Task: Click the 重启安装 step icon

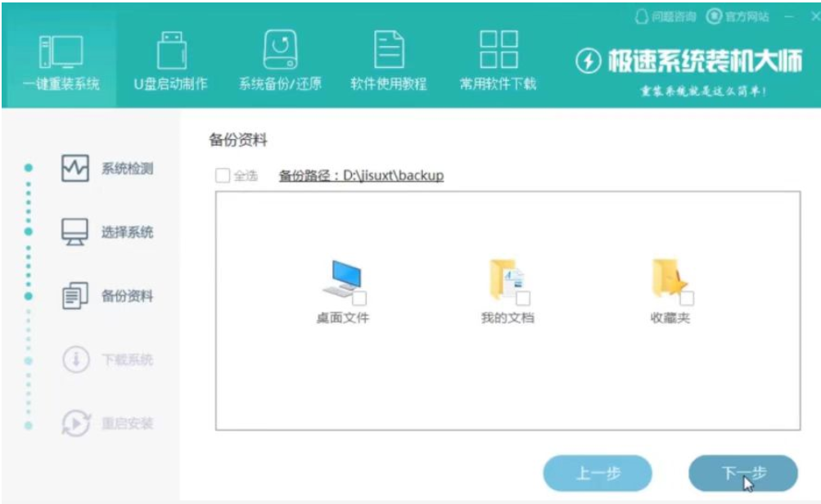Action: (x=75, y=425)
